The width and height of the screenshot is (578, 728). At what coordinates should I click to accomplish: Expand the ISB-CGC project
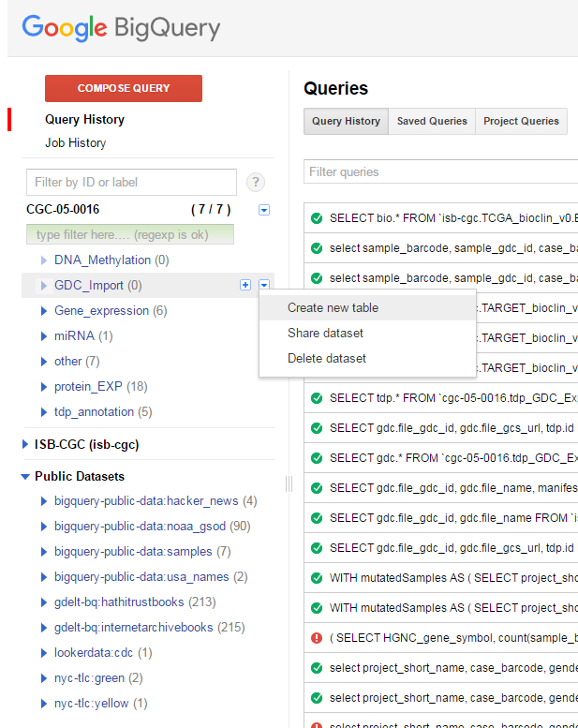click(25, 445)
